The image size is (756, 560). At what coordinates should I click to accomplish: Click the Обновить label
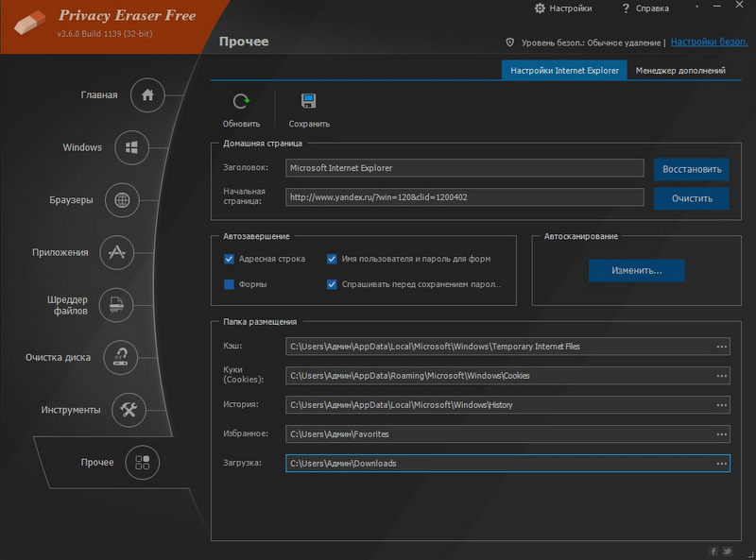241,124
